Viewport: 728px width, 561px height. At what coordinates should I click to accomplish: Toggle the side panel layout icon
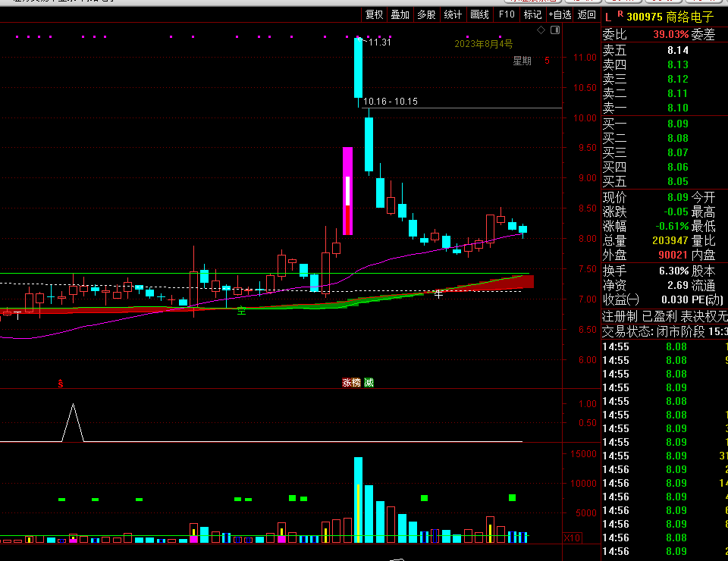(555, 30)
